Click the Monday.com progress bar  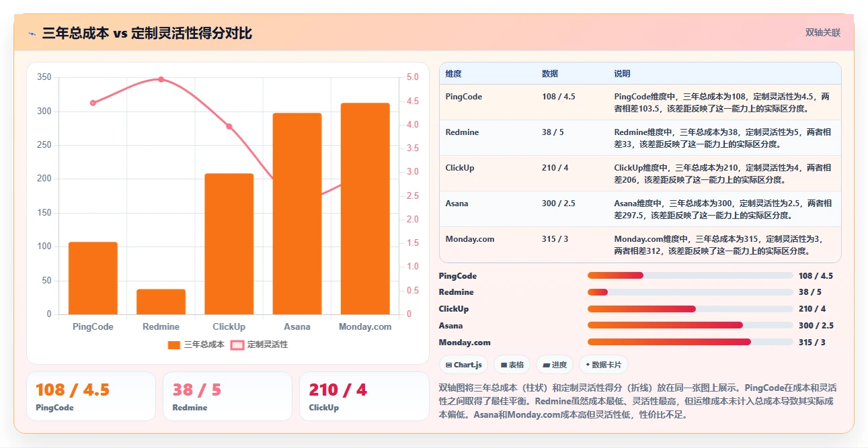(x=690, y=342)
